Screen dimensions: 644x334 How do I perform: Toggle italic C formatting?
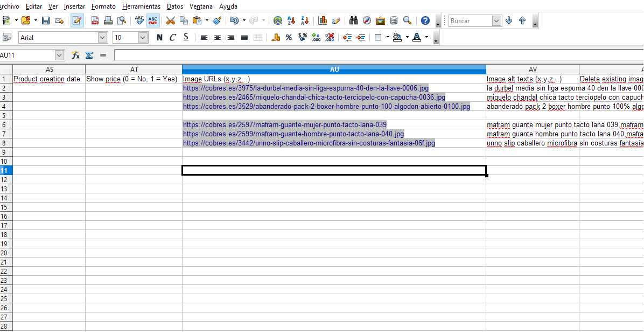(x=172, y=37)
